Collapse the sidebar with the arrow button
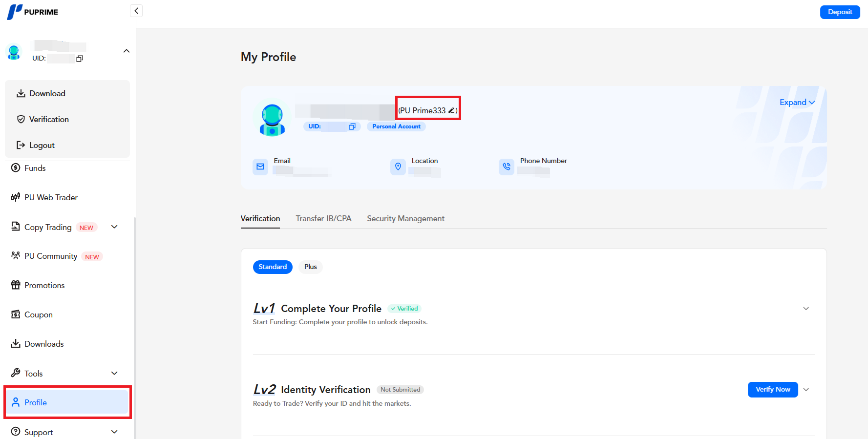 pos(136,11)
